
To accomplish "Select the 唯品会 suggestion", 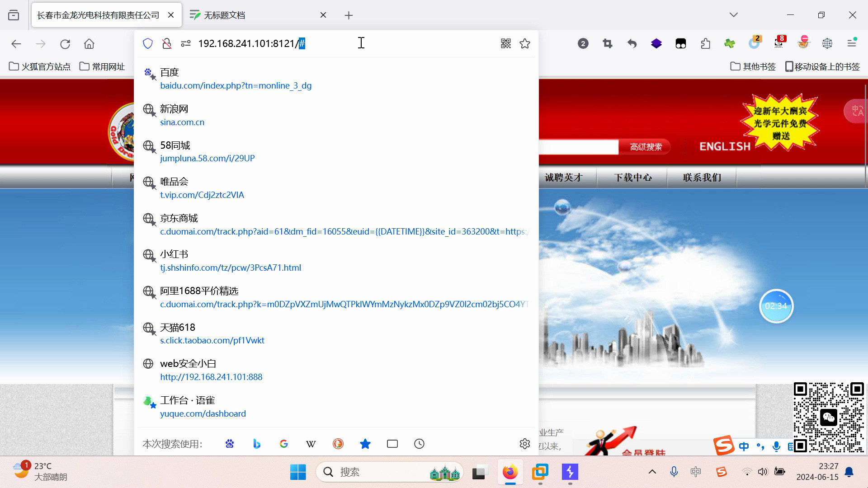I will pos(336,188).
